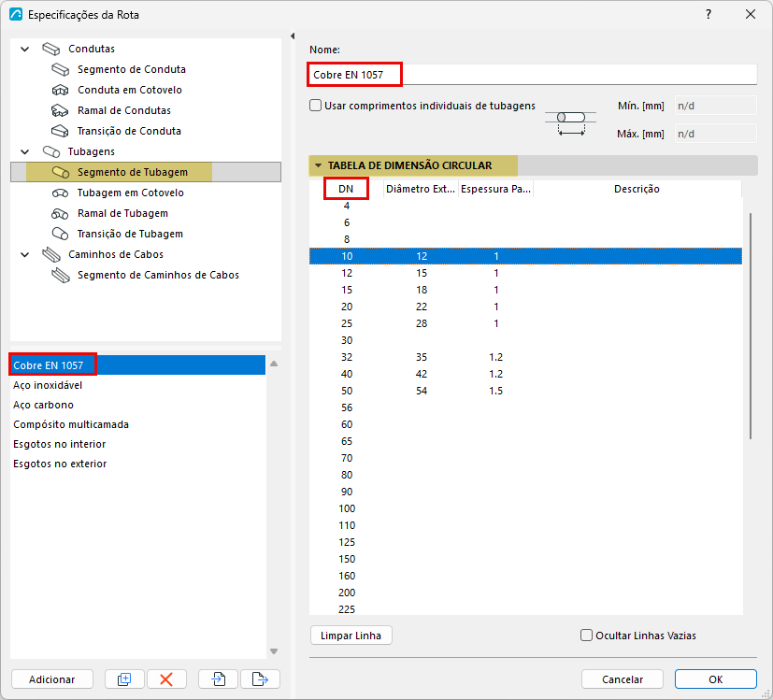Image resolution: width=773 pixels, height=700 pixels.
Task: Collapse the Condutas tree group
Action: [x=24, y=49]
